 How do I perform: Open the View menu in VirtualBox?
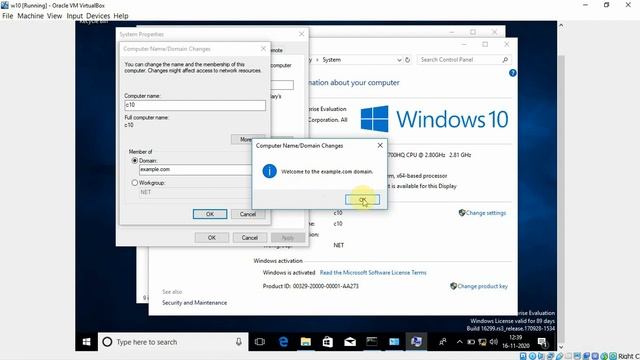[54, 16]
